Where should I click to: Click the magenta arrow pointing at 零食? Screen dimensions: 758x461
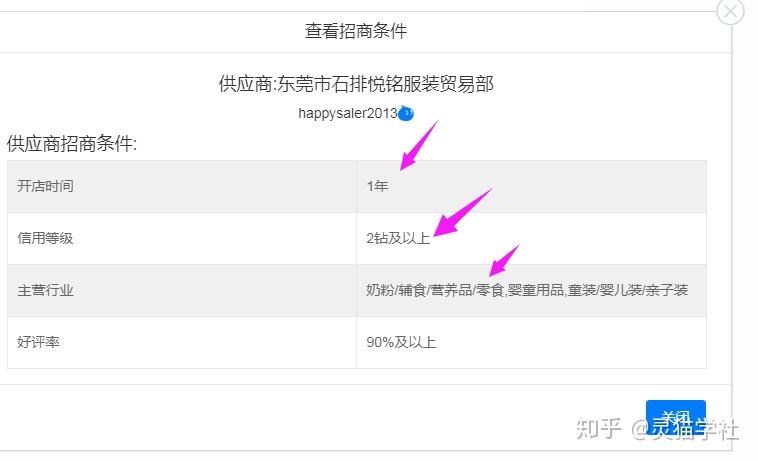pyautogui.click(x=504, y=260)
